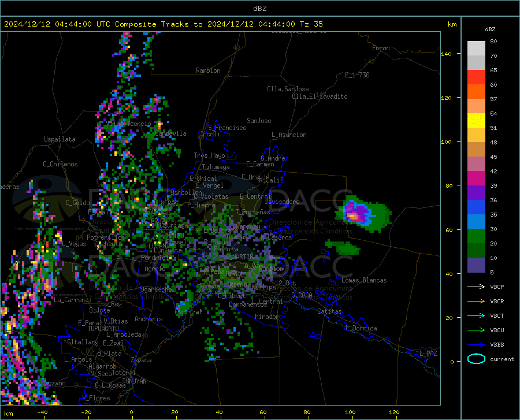Click the Encon map label
The width and height of the screenshot is (520, 420).
pos(381,48)
